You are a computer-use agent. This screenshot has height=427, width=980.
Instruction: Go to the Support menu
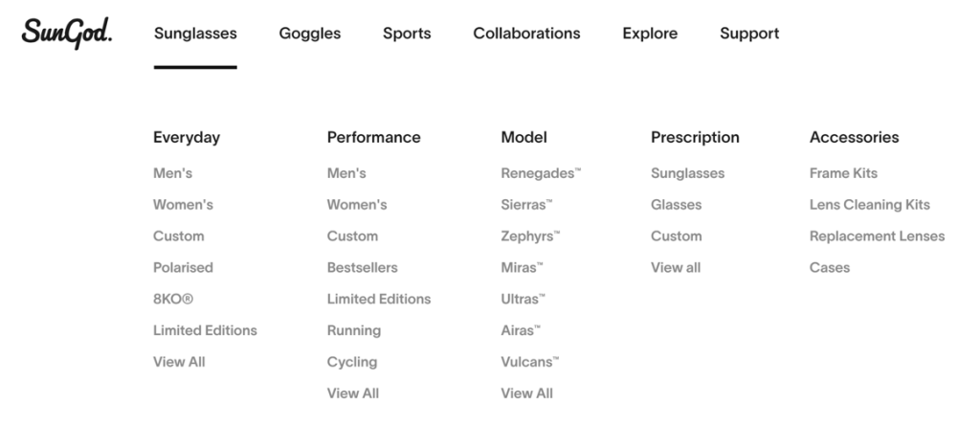[749, 34]
